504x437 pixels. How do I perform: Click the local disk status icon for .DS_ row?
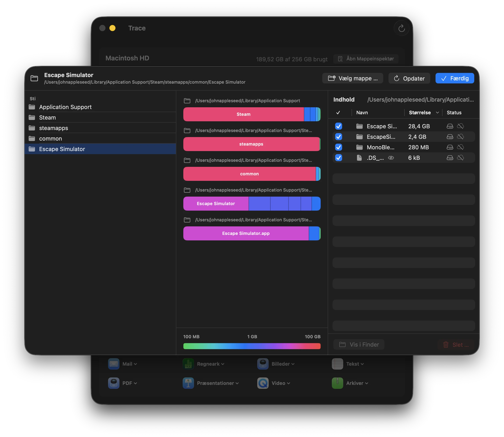point(450,158)
